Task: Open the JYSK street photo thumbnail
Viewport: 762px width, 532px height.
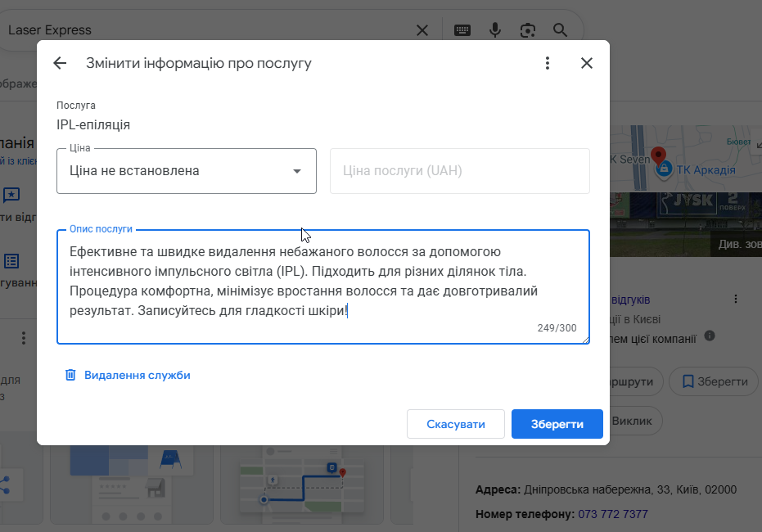Action: pyautogui.click(x=686, y=224)
